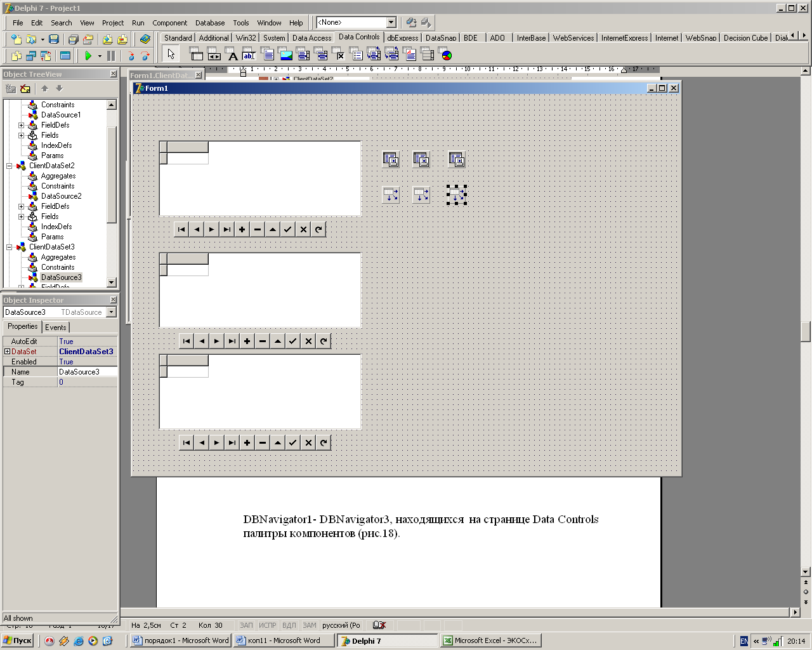Select DataSource2 in Object TreeView
The width and height of the screenshot is (812, 650).
tap(61, 196)
